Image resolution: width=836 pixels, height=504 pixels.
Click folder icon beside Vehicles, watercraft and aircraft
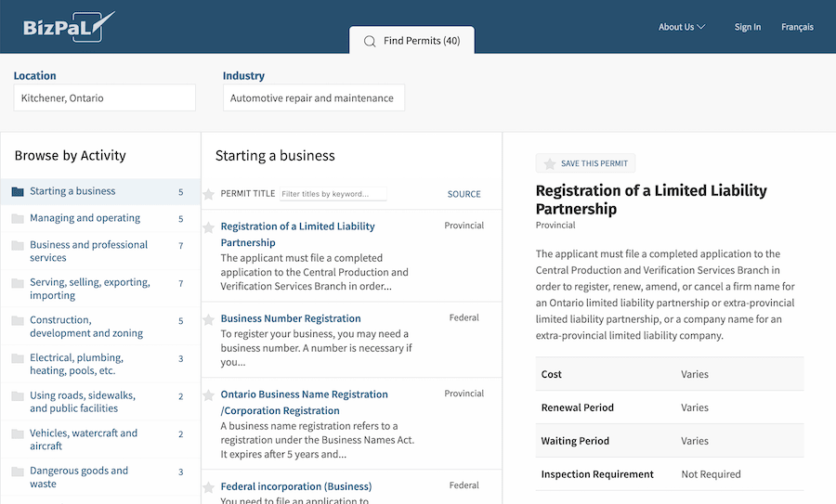click(x=18, y=433)
